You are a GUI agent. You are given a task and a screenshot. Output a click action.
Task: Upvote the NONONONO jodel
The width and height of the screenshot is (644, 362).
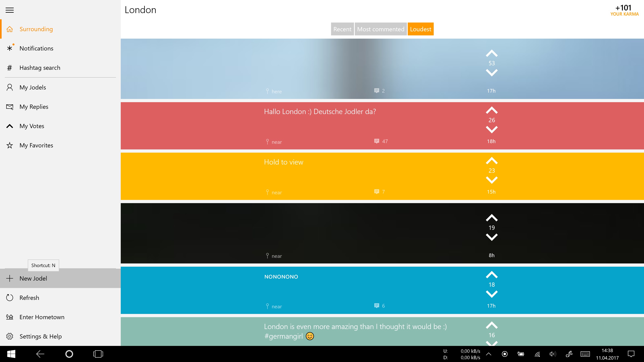(491, 275)
